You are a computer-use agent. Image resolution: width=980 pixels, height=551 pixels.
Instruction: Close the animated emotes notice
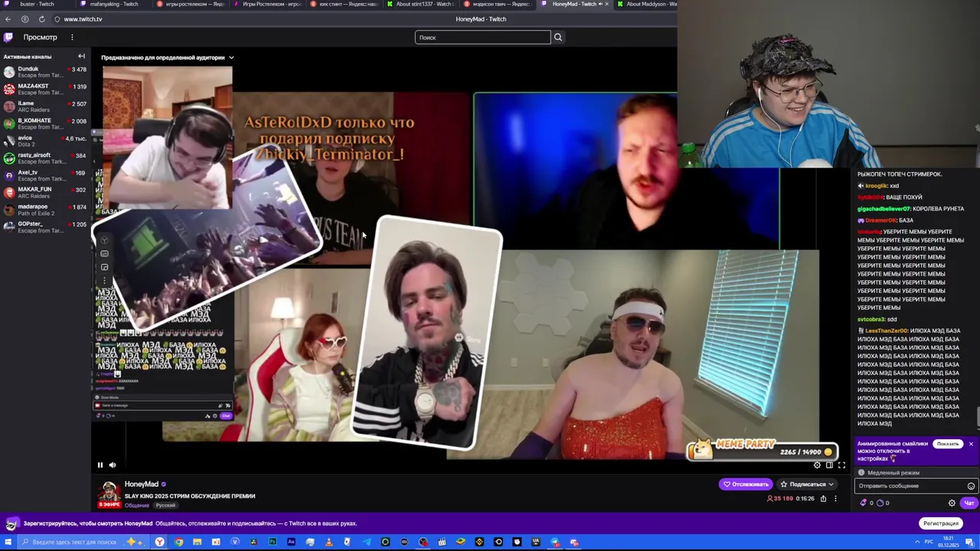coord(971,444)
